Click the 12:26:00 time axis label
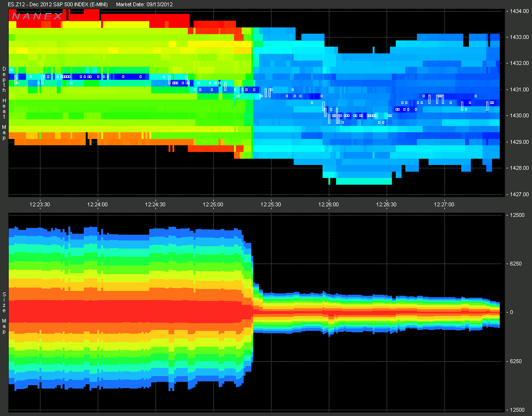532x416 pixels. (x=328, y=204)
